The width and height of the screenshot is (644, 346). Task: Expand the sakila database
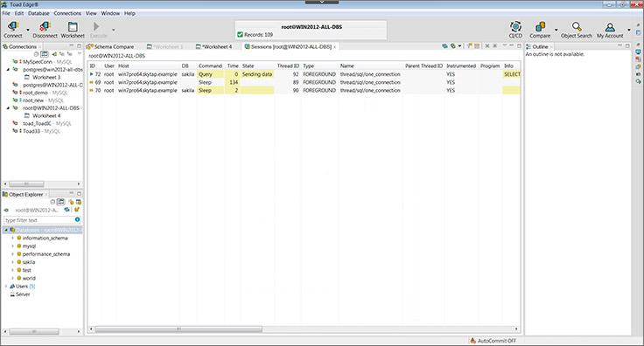coord(13,262)
